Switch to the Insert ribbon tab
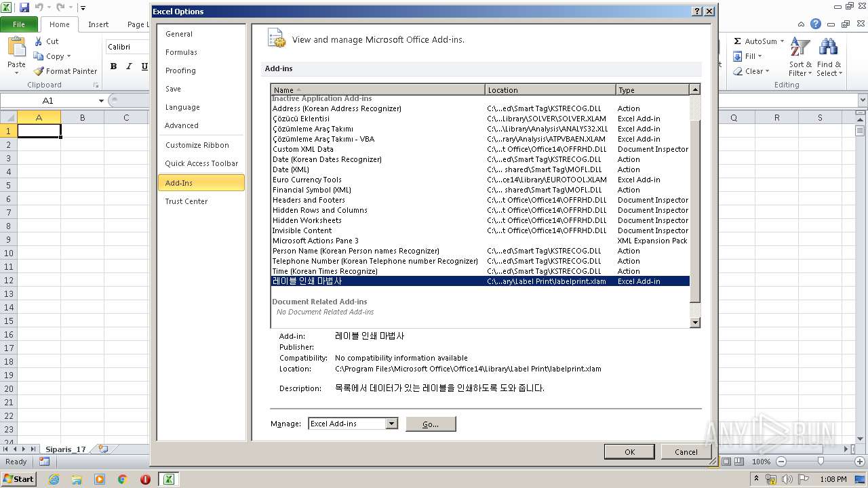868x488 pixels. pyautogui.click(x=98, y=24)
